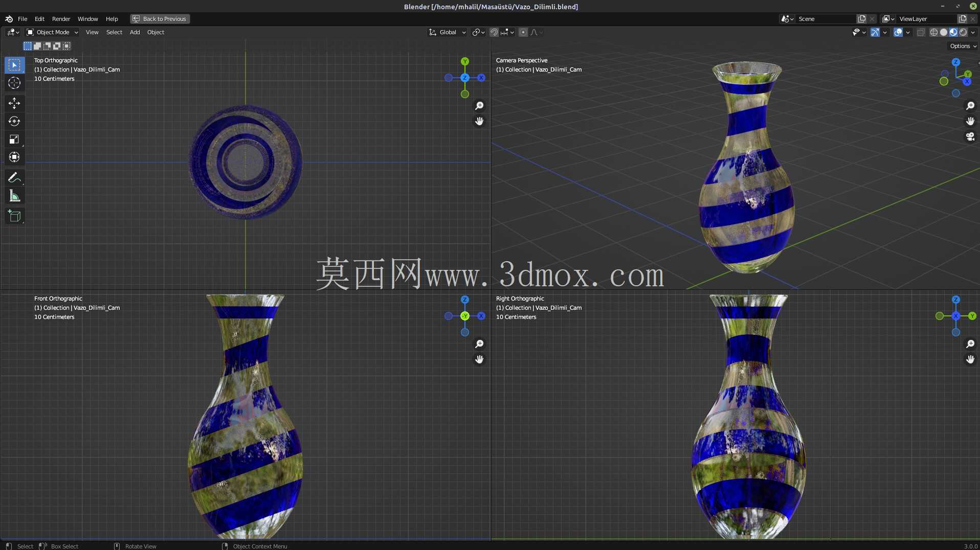Choose the Rotate tool

[x=14, y=121]
